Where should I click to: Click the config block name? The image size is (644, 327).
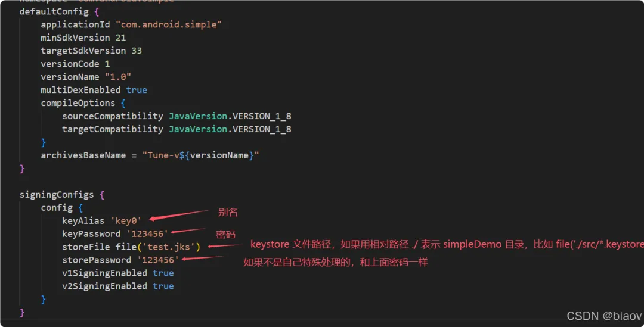[57, 208]
